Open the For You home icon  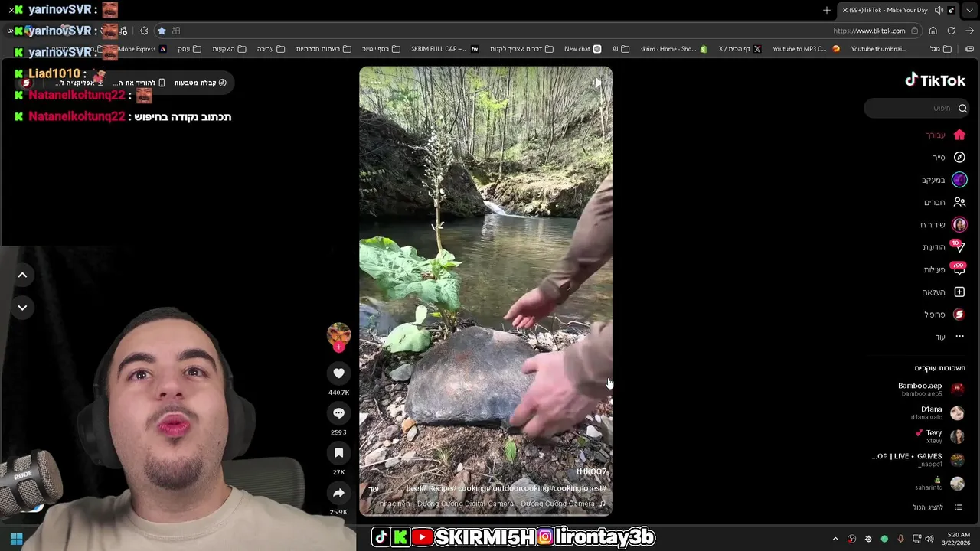coord(959,135)
